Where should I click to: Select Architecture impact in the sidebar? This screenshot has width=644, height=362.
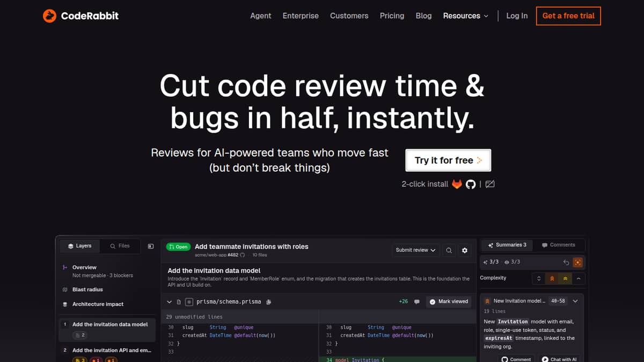(107, 304)
